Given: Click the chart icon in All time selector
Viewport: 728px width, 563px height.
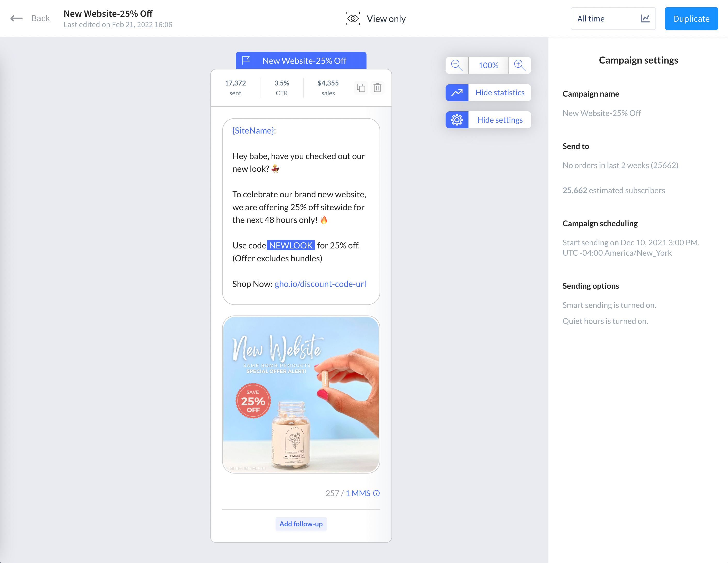Looking at the screenshot, I should pos(645,19).
